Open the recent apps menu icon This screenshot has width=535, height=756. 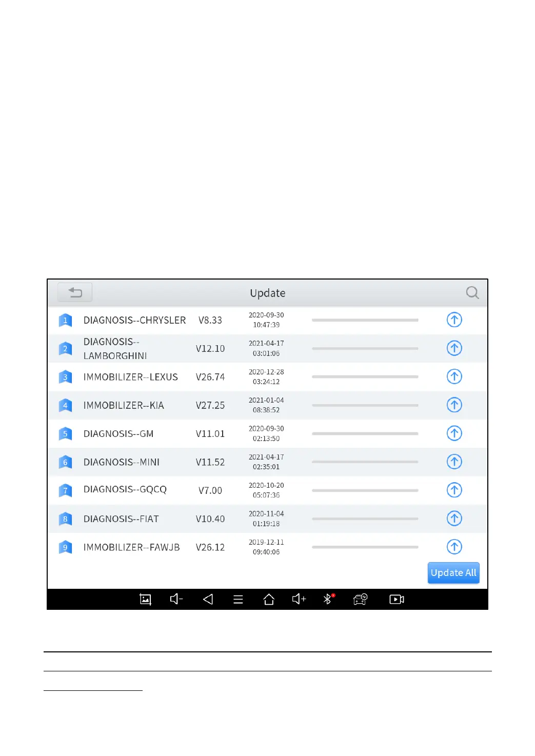(x=238, y=599)
